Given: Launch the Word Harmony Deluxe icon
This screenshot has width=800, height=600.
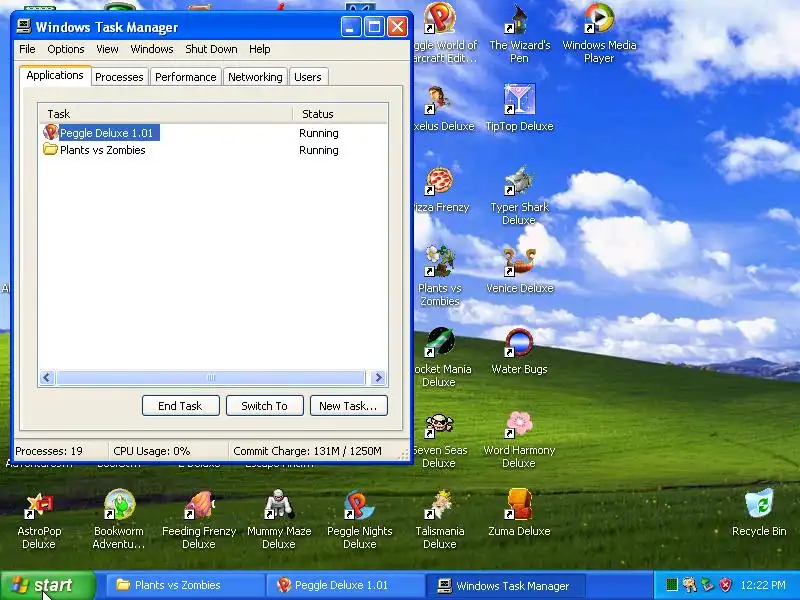Looking at the screenshot, I should pyautogui.click(x=519, y=438).
